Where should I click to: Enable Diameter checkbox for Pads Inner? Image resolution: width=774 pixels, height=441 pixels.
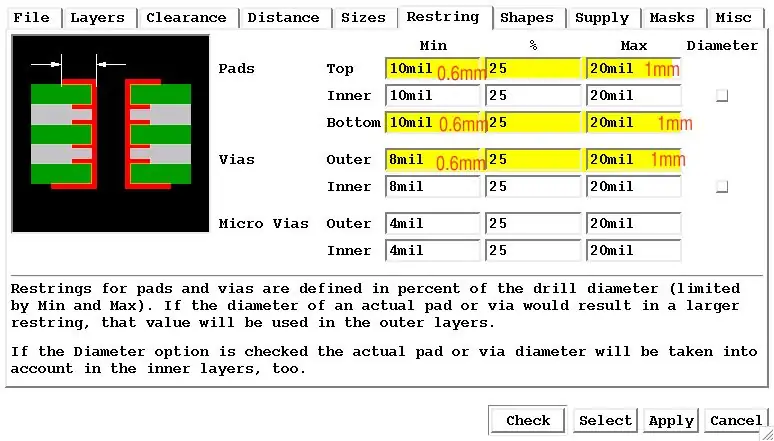tap(722, 96)
